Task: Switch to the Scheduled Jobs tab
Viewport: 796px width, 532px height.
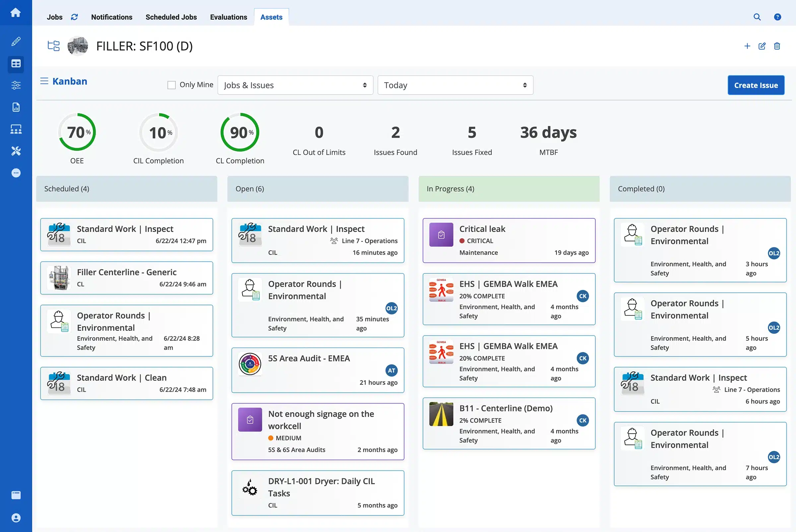Action: pos(171,17)
